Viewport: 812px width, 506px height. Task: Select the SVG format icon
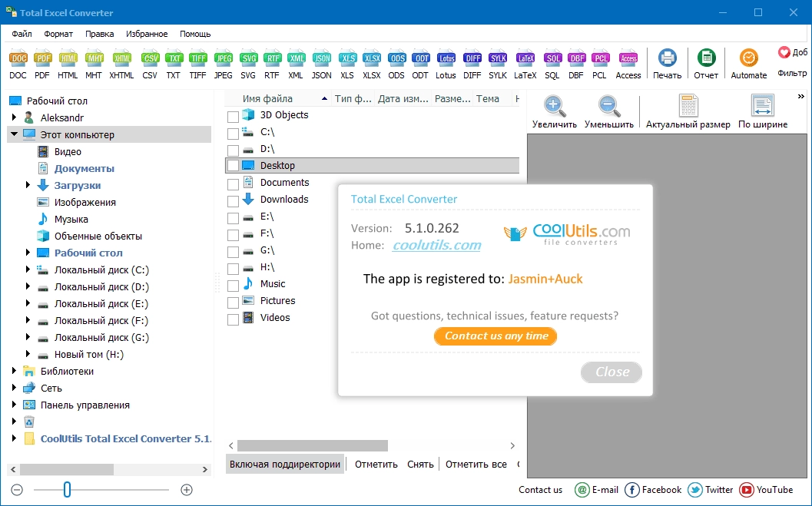pos(248,58)
